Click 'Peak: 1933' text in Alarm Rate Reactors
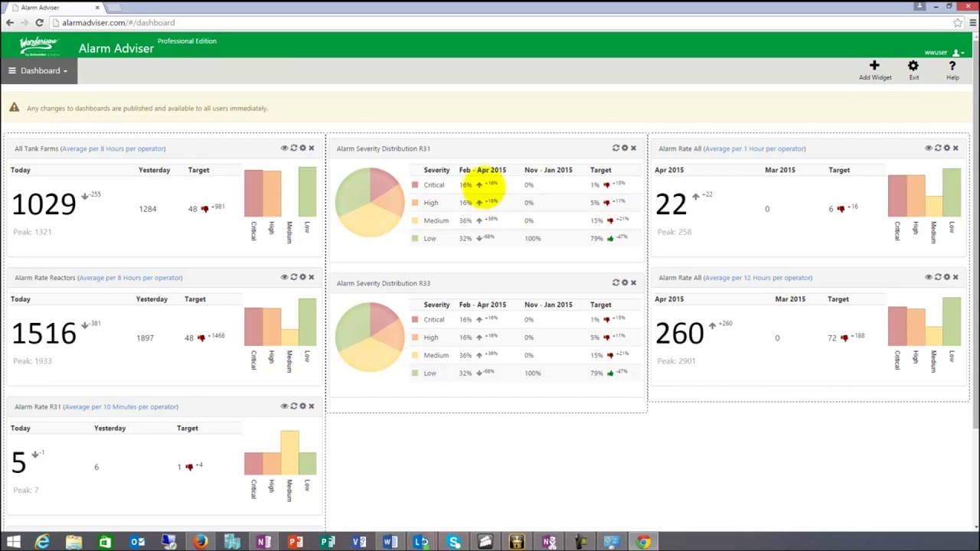This screenshot has height=551, width=980. (x=32, y=361)
